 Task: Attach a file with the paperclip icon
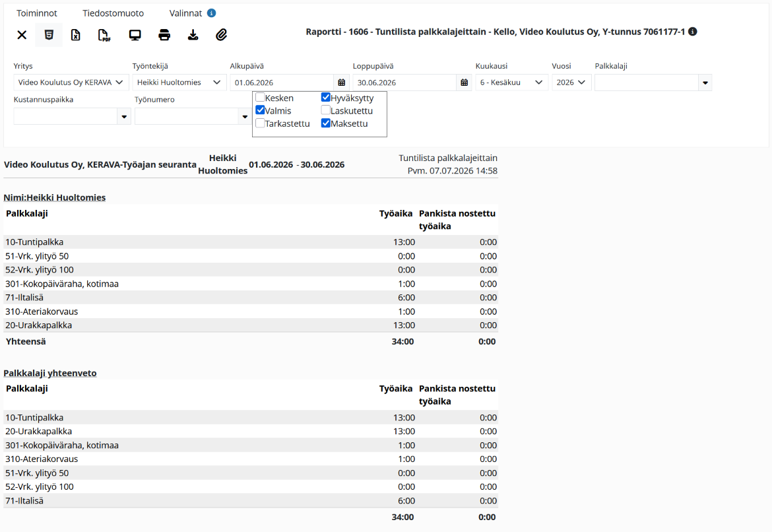[x=222, y=35]
